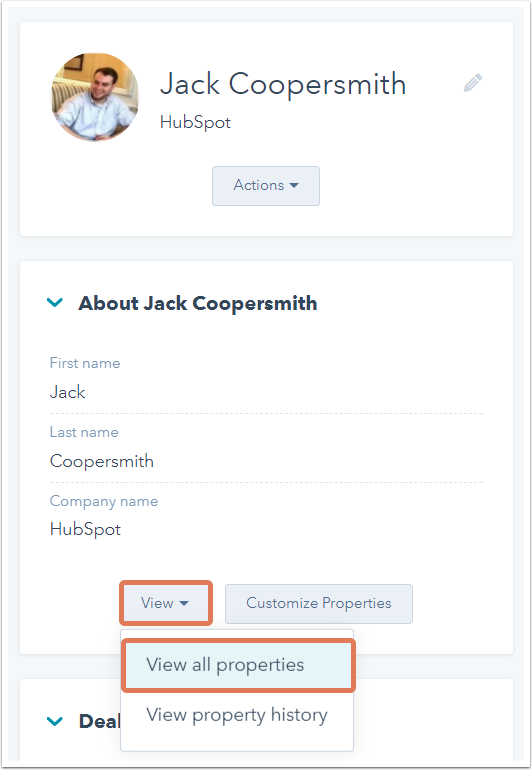Edit the First name field value Jack
The image size is (532, 770).
67,392
